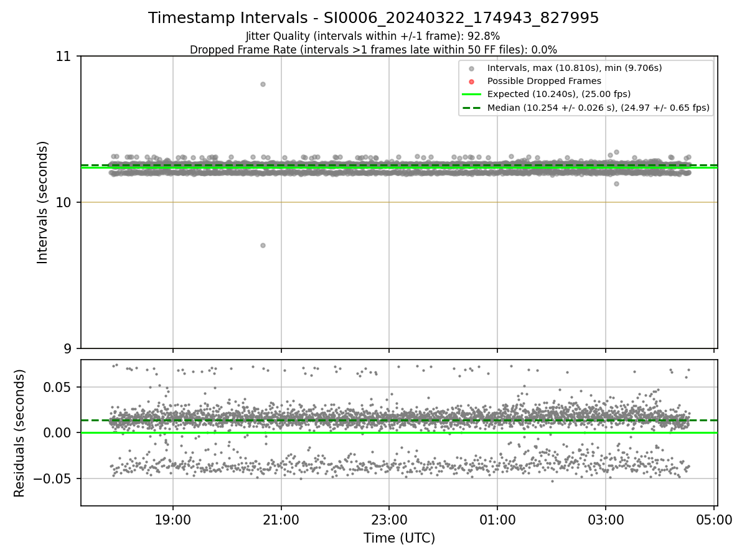Image resolution: width=747 pixels, height=560 pixels.
Task: Click legend entry 'Intervals, max (10.810s), min (9.706s)'
Action: click(x=575, y=68)
